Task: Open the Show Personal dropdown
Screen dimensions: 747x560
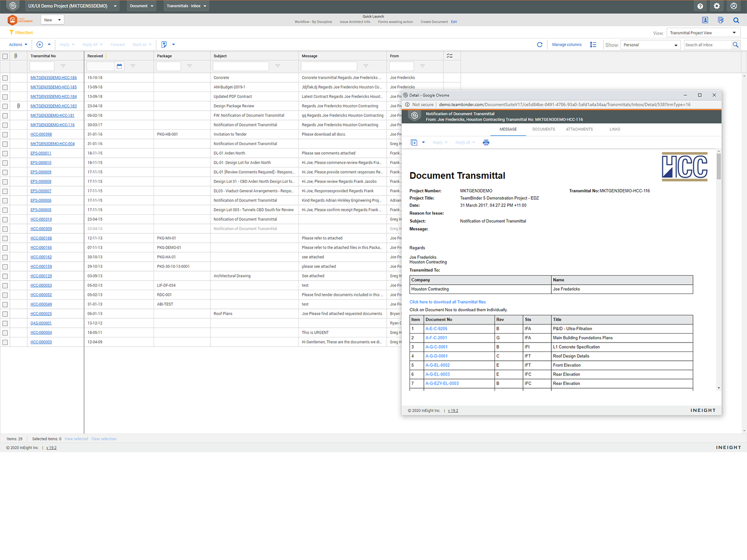Action: coord(650,45)
